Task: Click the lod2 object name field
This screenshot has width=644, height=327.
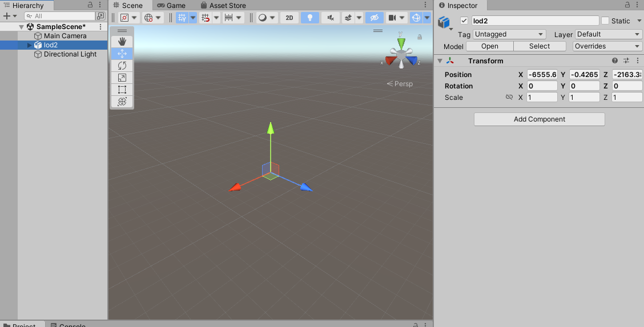Action: [x=535, y=21]
